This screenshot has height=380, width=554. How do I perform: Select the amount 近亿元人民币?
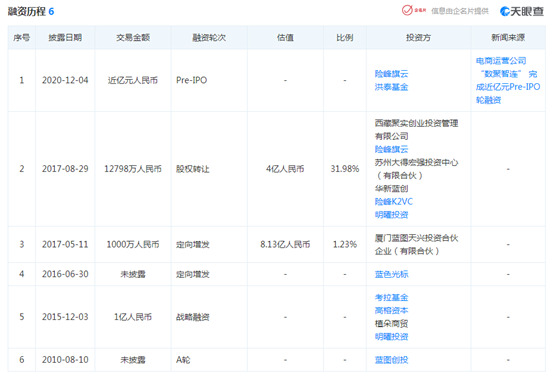(133, 81)
